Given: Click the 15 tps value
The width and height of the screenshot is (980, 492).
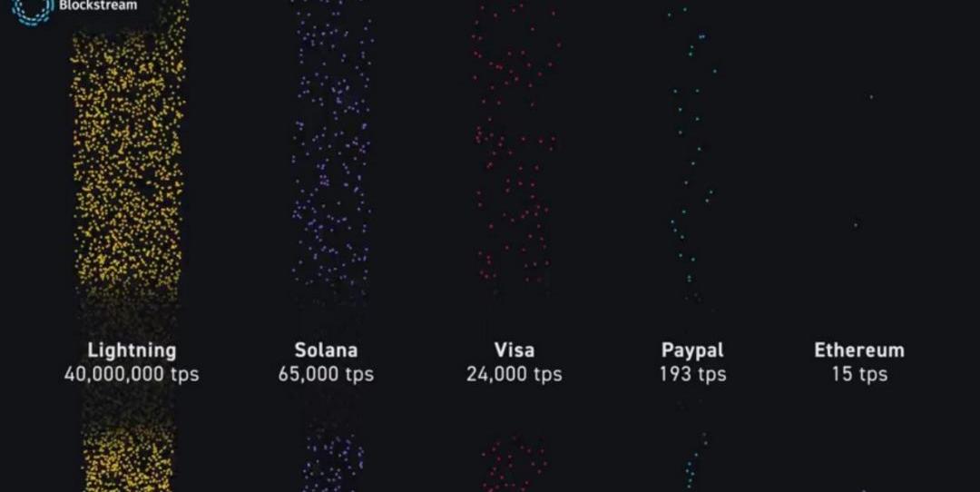Looking at the screenshot, I should pyautogui.click(x=859, y=374).
